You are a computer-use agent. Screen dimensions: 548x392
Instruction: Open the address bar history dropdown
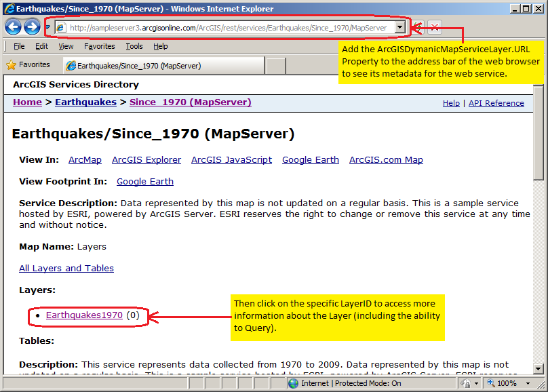click(x=400, y=28)
